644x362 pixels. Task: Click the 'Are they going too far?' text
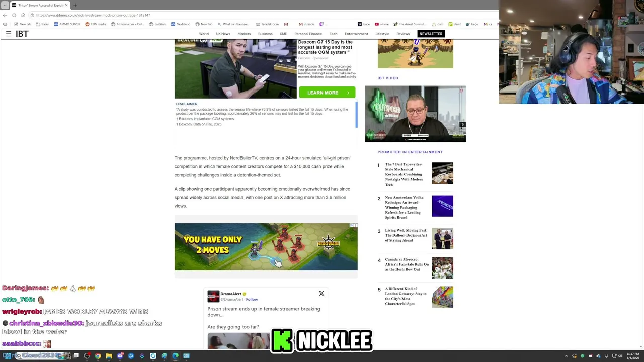pos(233,327)
